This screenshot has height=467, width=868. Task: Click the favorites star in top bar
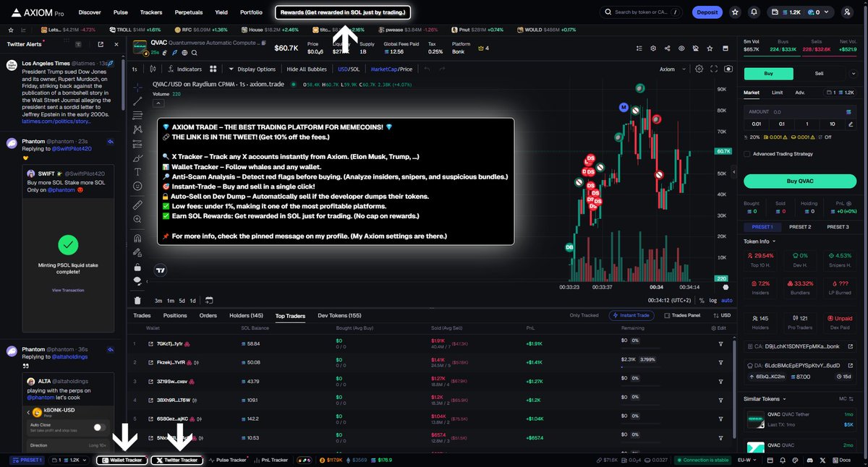pyautogui.click(x=735, y=12)
